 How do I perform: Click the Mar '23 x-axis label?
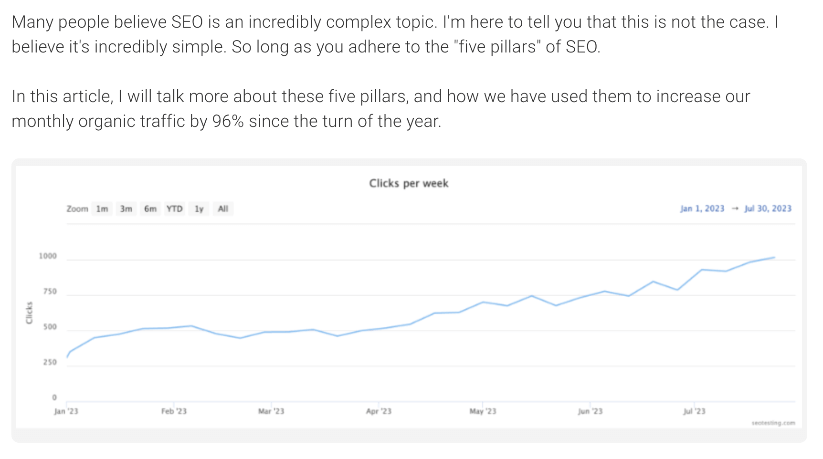(x=271, y=411)
